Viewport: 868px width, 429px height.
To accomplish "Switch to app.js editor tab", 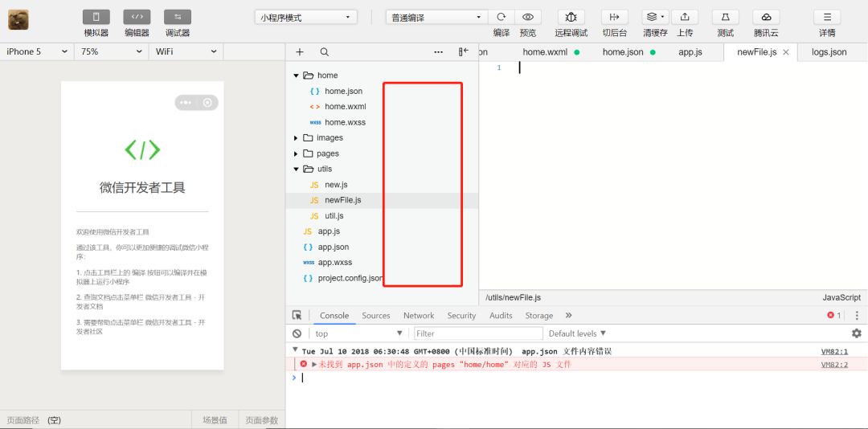I will click(x=690, y=52).
